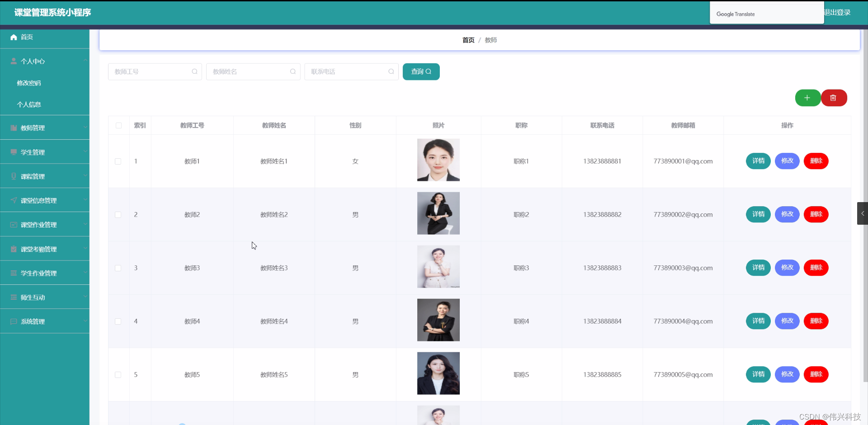Screen dimensions: 868x425
Task: Click the 学生管理 sidebar icon
Action: (x=13, y=152)
